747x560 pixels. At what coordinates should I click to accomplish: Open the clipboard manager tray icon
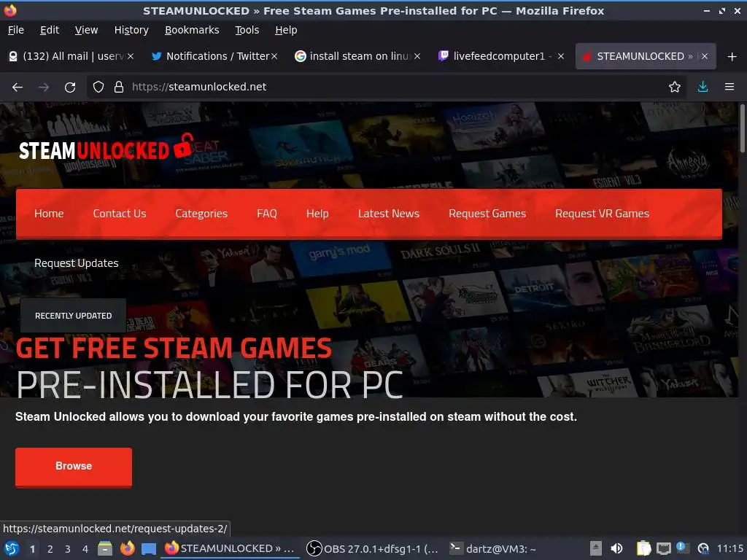coord(643,548)
